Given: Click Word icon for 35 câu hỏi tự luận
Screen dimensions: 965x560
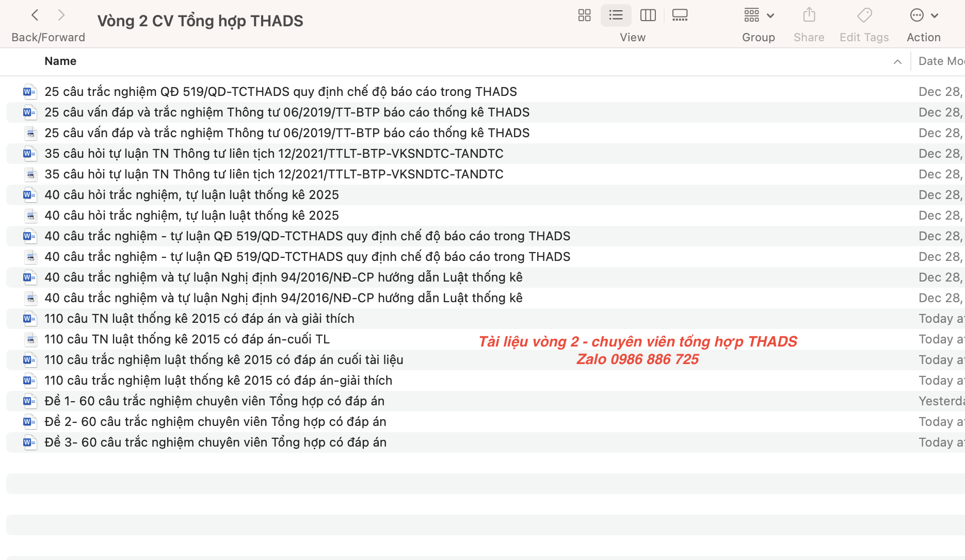Looking at the screenshot, I should [29, 154].
